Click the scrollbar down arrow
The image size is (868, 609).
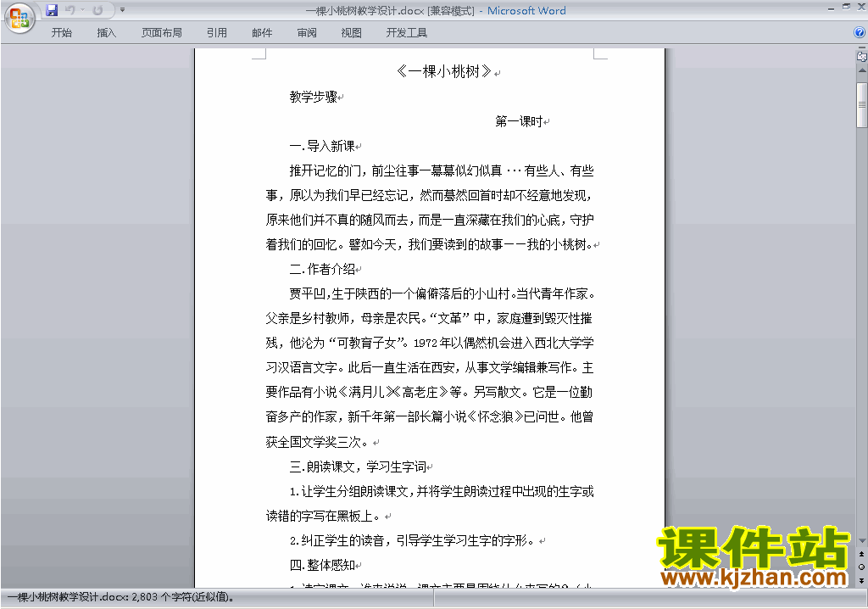(862, 541)
